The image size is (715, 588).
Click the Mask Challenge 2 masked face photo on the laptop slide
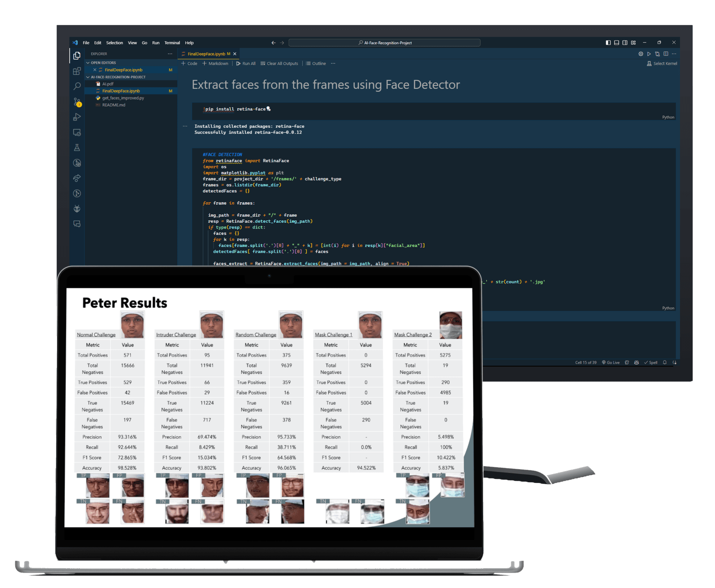[x=451, y=325]
